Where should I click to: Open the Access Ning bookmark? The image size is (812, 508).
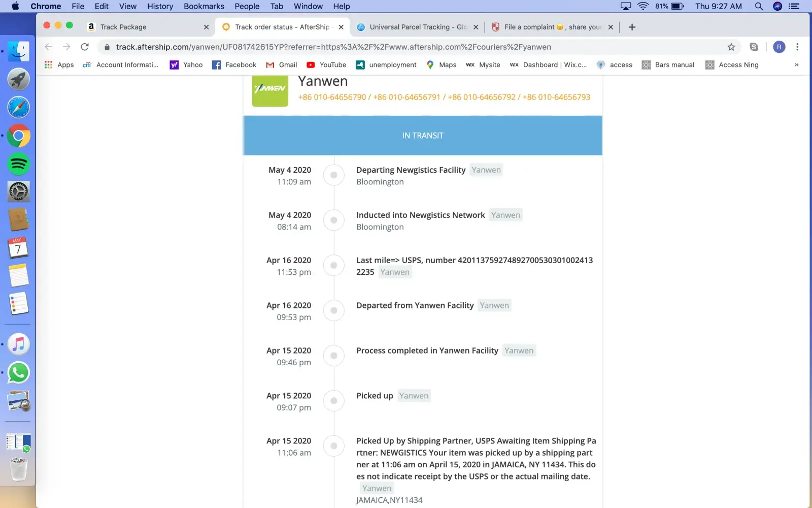pyautogui.click(x=732, y=65)
